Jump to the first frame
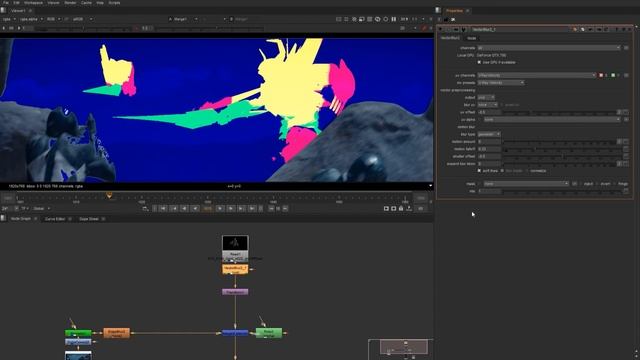Image resolution: width=640 pixels, height=360 pixels. (x=163, y=209)
